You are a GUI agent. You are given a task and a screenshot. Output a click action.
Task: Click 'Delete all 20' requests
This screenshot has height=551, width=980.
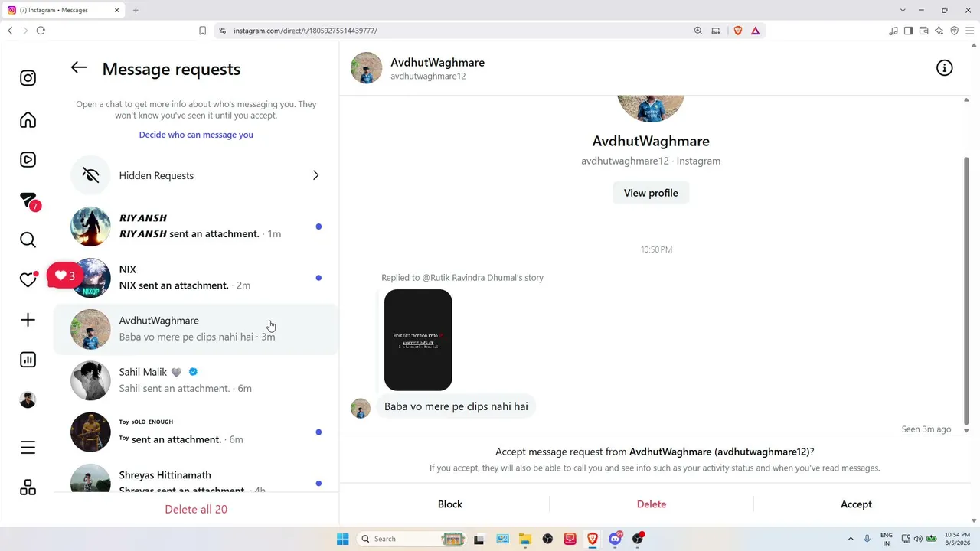pos(196,510)
